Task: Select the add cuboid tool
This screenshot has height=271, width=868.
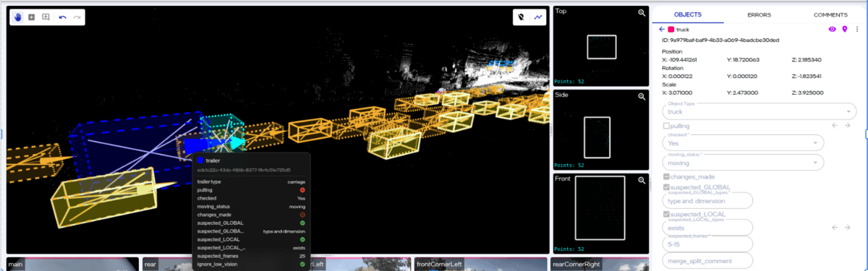Action: pos(32,17)
